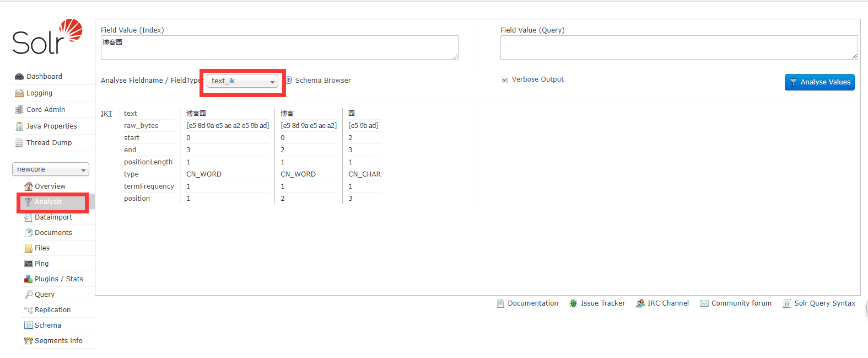
Task: Focus the Field Value (Query) text area
Action: (x=679, y=47)
